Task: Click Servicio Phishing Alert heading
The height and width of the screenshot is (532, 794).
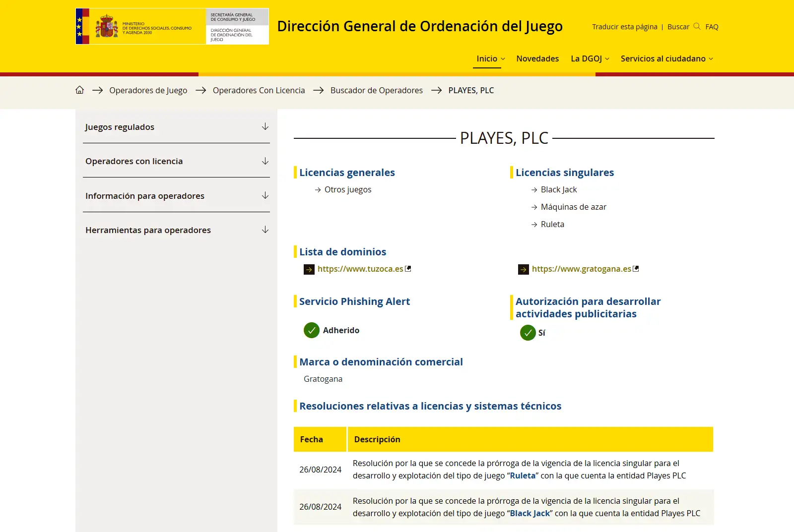Action: coord(354,301)
